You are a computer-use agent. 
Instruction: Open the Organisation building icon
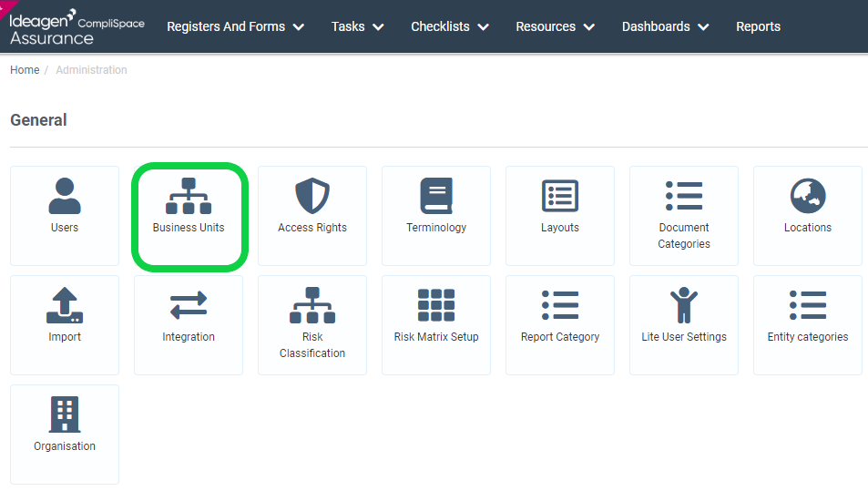pos(65,414)
